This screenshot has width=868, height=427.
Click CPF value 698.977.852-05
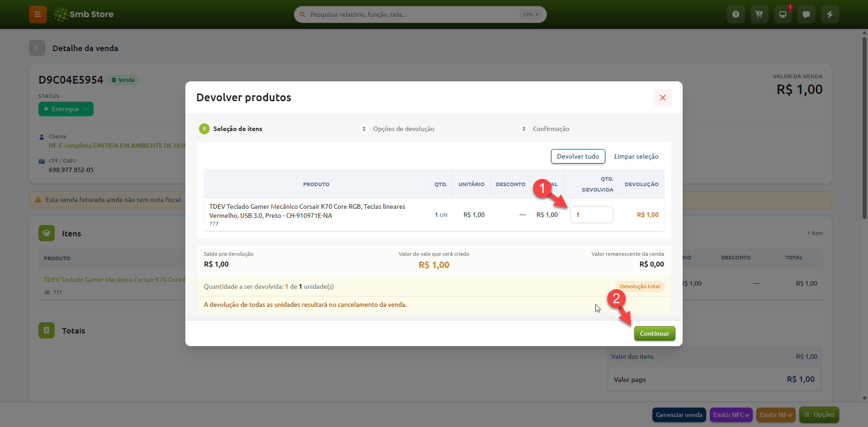pyautogui.click(x=71, y=170)
